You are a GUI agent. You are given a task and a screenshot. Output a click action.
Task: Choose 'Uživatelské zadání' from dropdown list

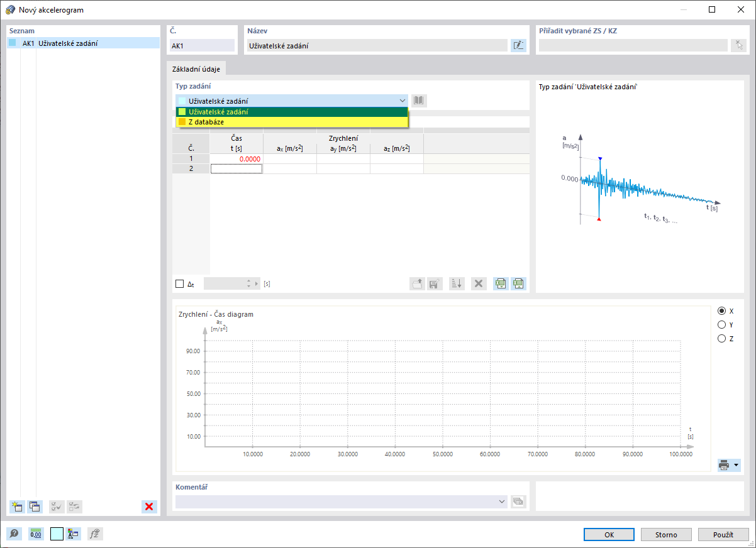click(x=292, y=112)
